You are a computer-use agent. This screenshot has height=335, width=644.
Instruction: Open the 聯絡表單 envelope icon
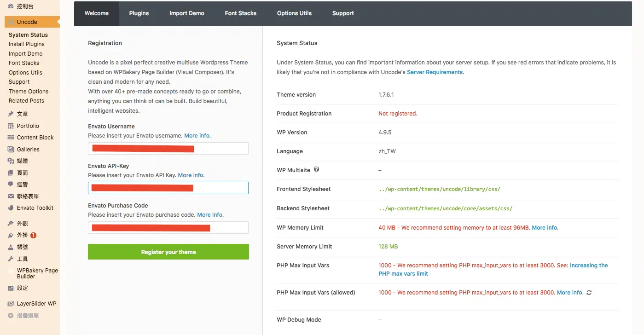point(11,196)
